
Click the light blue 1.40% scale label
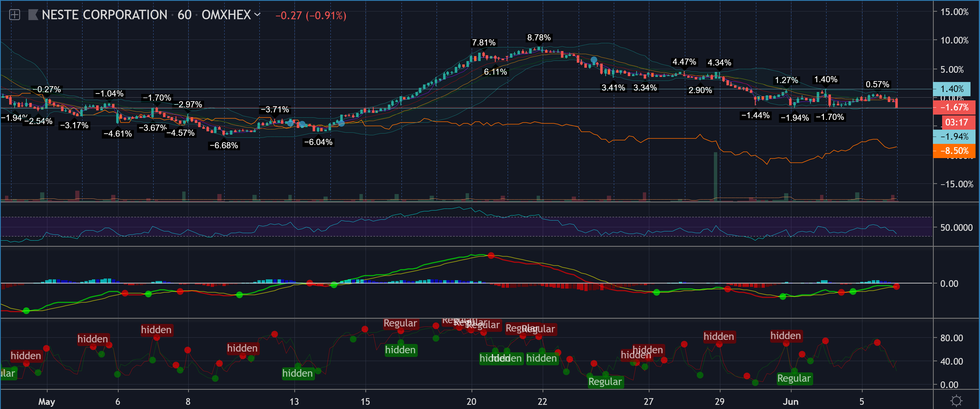pyautogui.click(x=952, y=89)
